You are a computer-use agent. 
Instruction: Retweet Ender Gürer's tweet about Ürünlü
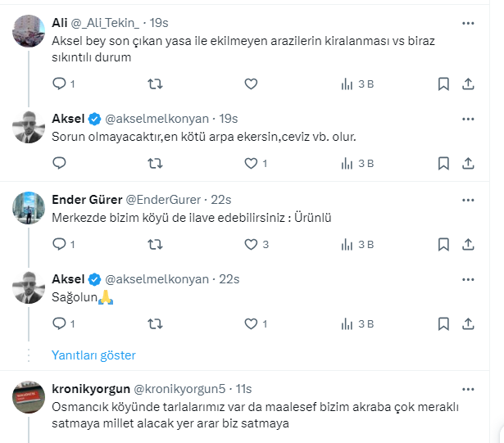[x=154, y=244]
